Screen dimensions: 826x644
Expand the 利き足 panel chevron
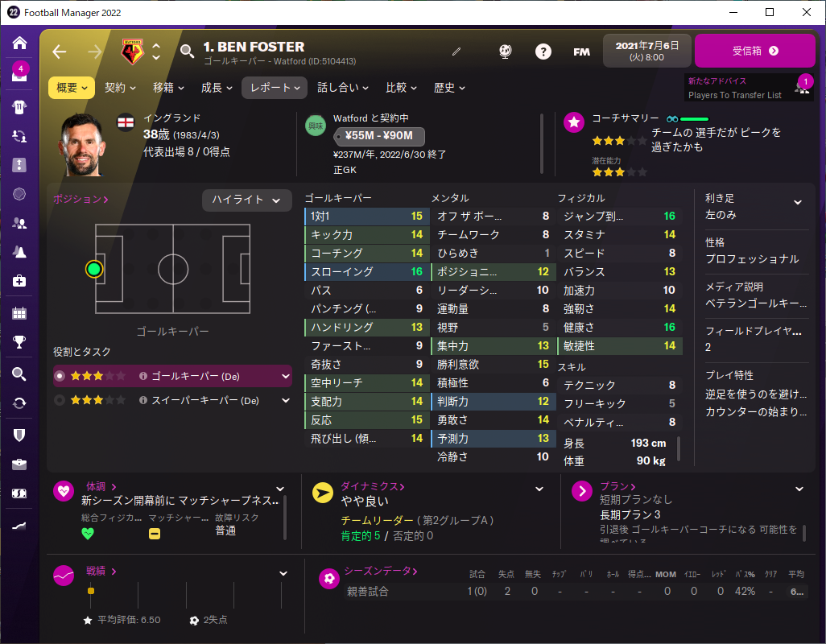(798, 202)
